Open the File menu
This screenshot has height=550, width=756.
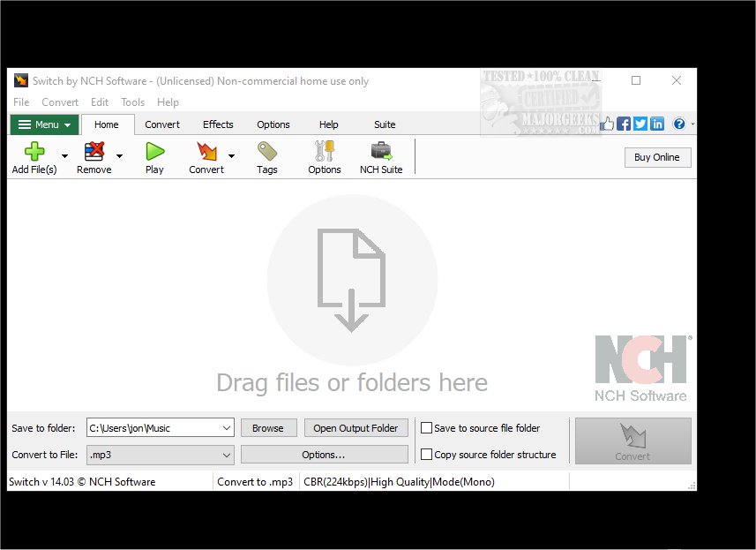pos(21,102)
